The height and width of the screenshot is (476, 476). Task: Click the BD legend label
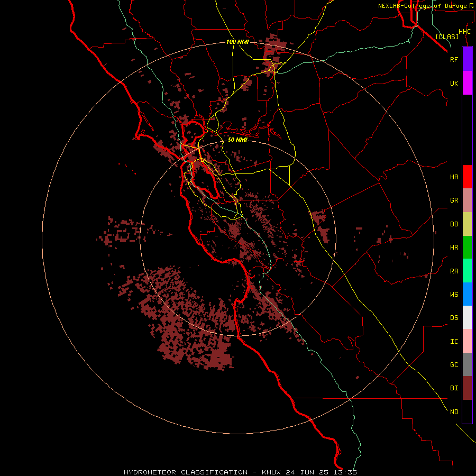(x=454, y=224)
